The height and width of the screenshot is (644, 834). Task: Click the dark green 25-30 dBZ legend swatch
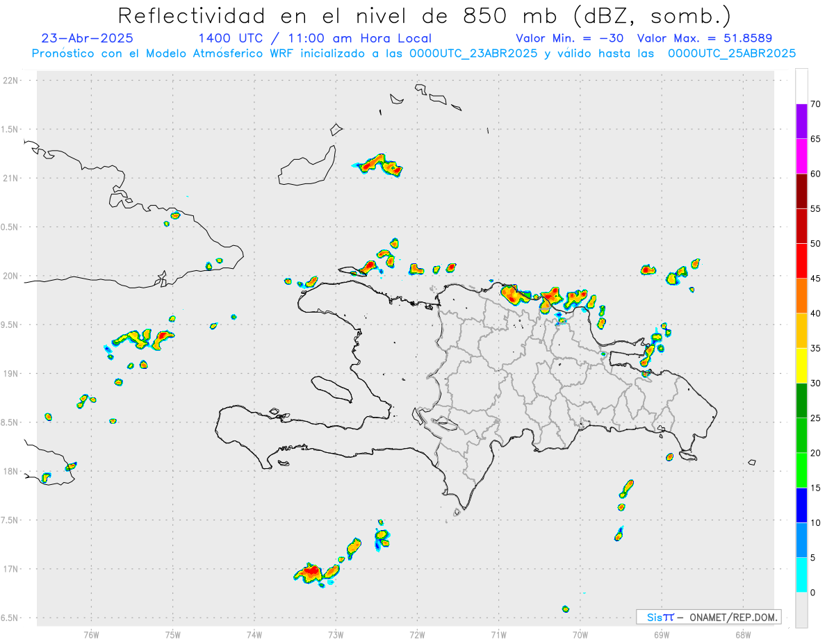click(801, 401)
